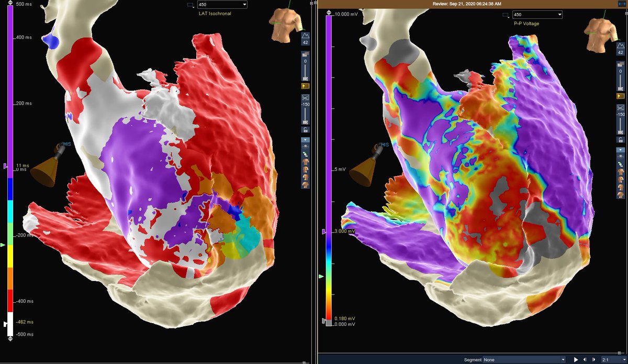Screen dimensions: 628x364
Task: Click the LAT Isochronal map label
Action: coord(215,13)
